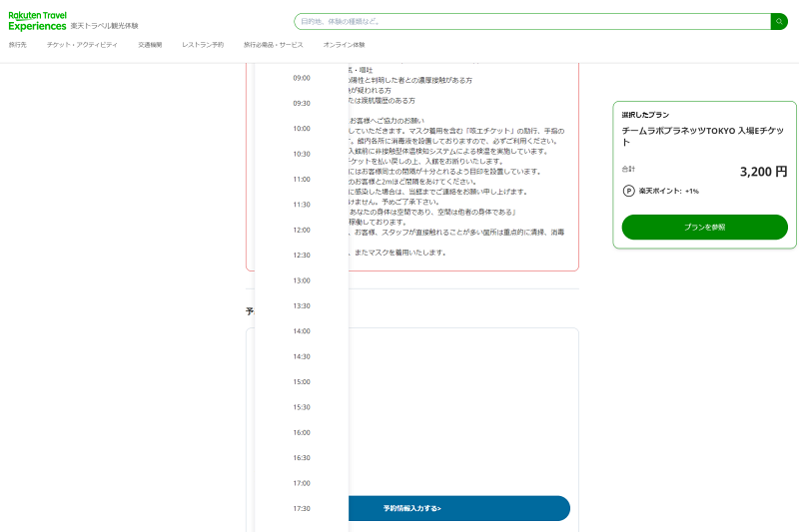Viewport: 799px width, 532px height.
Task: Select 12:00 in the time dropdown
Action: [302, 231]
